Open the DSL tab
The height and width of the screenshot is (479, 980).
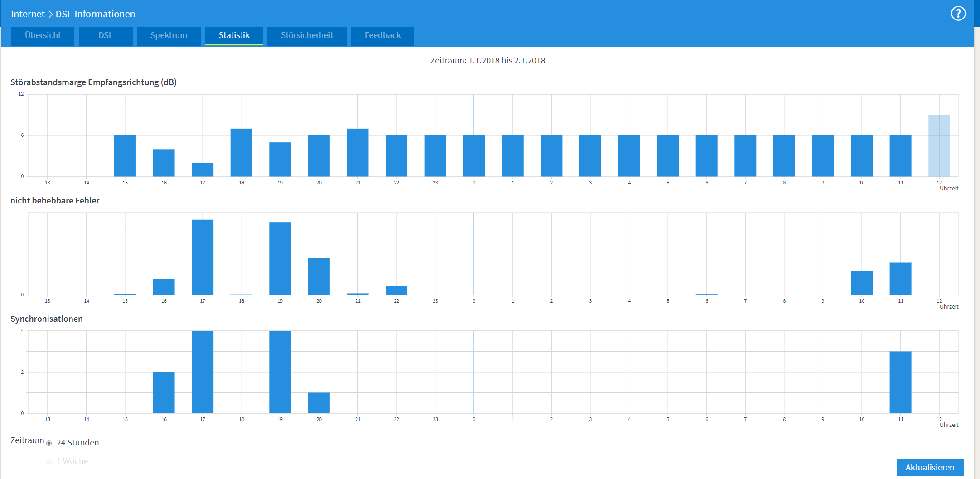tap(106, 35)
